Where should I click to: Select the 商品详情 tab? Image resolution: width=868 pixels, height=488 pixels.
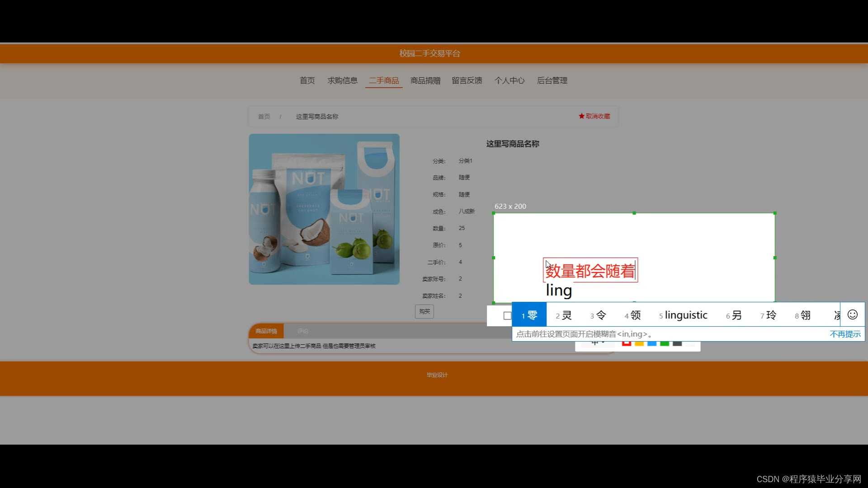(266, 331)
